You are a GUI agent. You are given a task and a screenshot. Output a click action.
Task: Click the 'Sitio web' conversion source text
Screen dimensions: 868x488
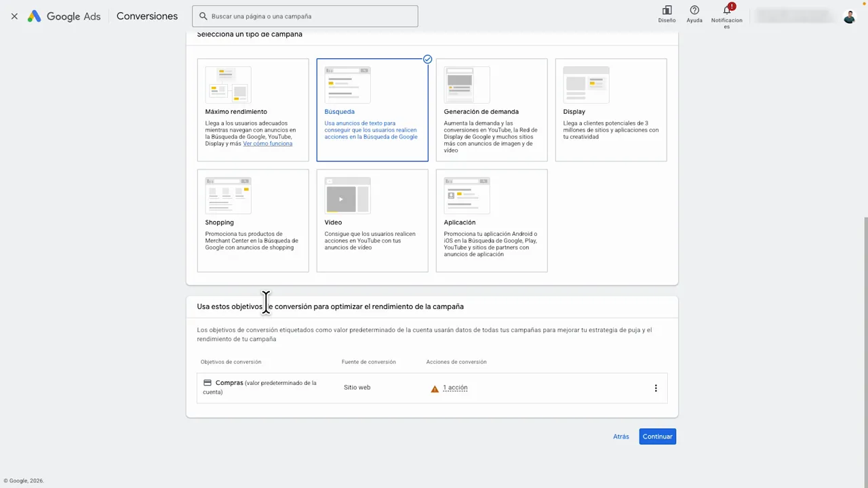357,388
